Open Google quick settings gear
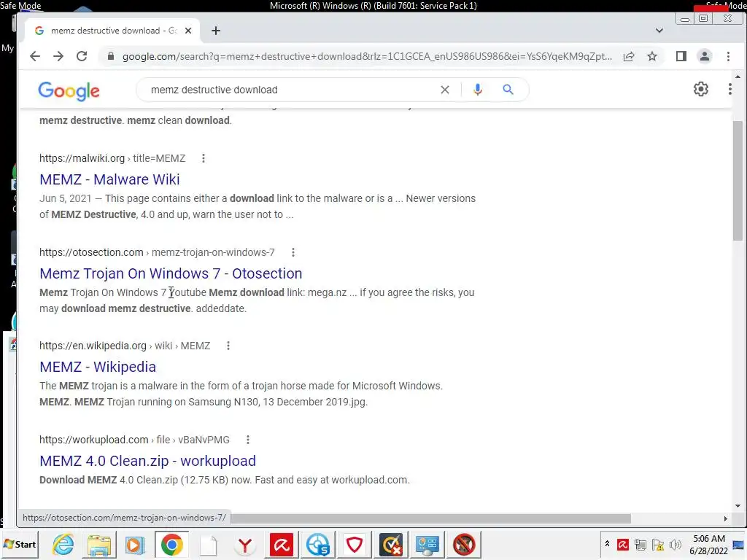The height and width of the screenshot is (560, 747). [x=701, y=89]
